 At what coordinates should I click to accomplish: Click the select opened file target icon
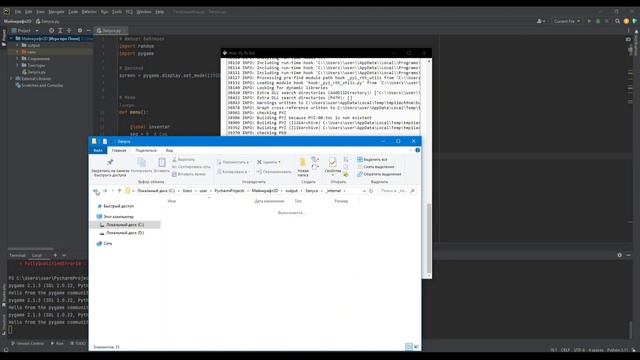51,31
